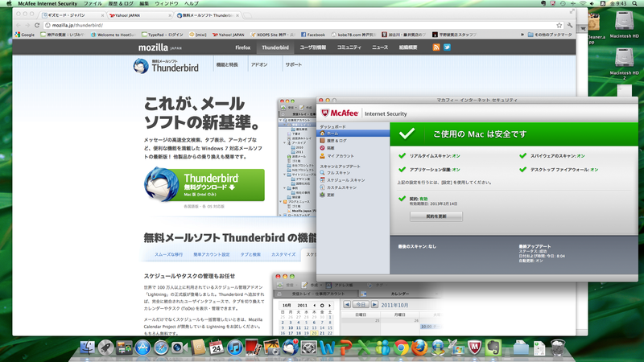Viewport: 644px width, 362px height.
Task: Open その他のブックマーク folder
Action: click(x=550, y=35)
